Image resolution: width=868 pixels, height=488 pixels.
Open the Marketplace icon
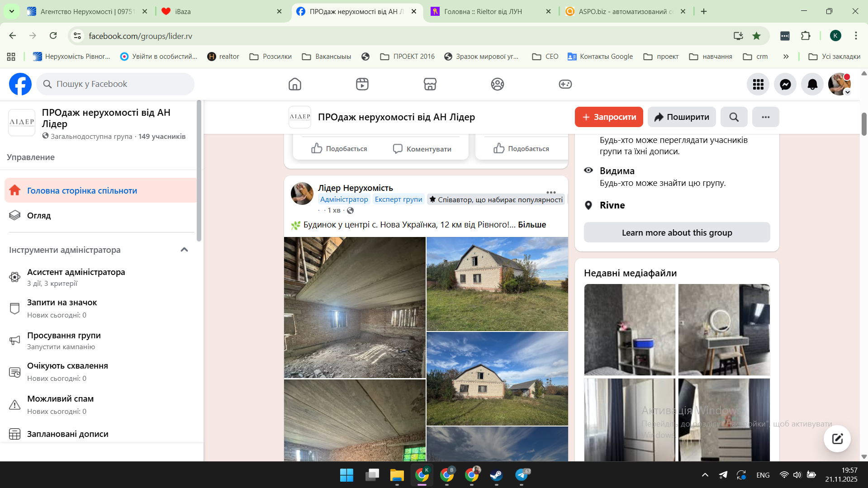coord(430,84)
